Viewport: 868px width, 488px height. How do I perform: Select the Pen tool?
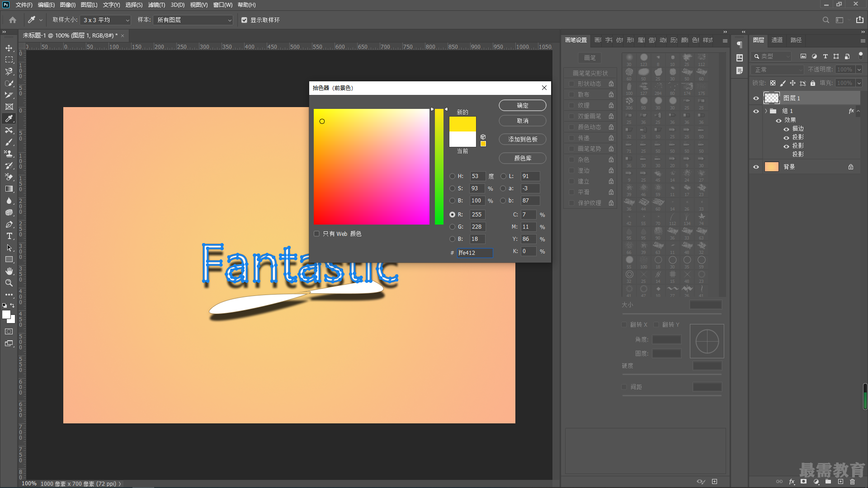coord(9,224)
